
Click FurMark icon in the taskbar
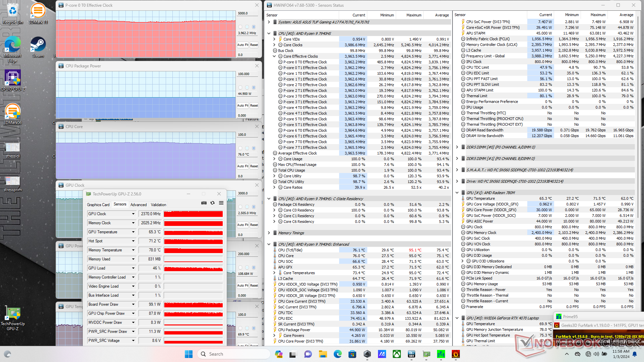(x=455, y=354)
